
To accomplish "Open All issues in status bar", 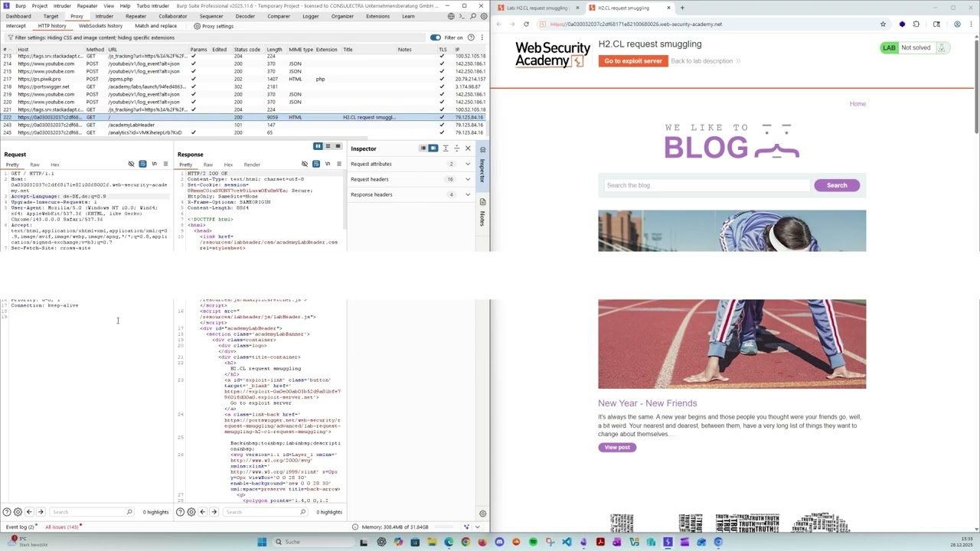I will [61, 527].
